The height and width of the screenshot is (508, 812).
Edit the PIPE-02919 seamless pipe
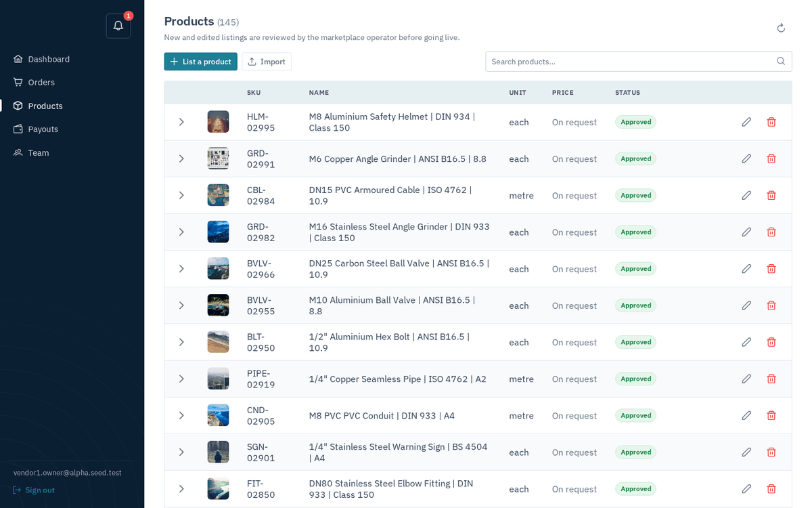click(746, 379)
